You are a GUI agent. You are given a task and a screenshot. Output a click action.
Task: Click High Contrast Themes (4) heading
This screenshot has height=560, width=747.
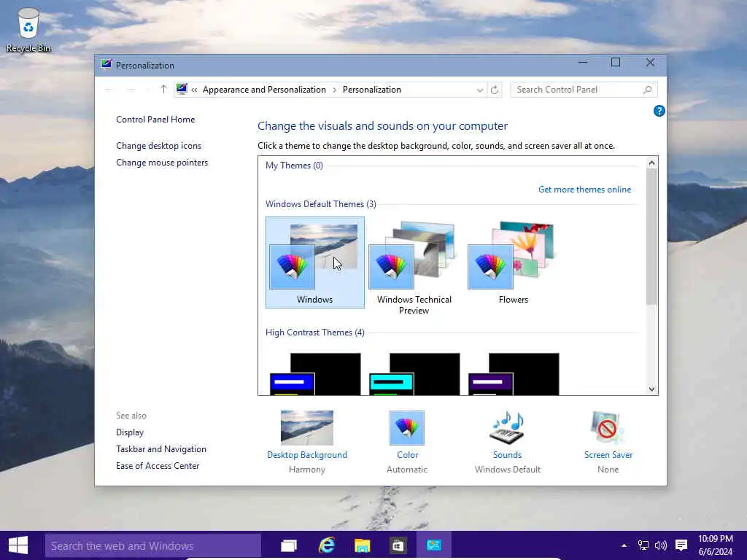point(315,332)
